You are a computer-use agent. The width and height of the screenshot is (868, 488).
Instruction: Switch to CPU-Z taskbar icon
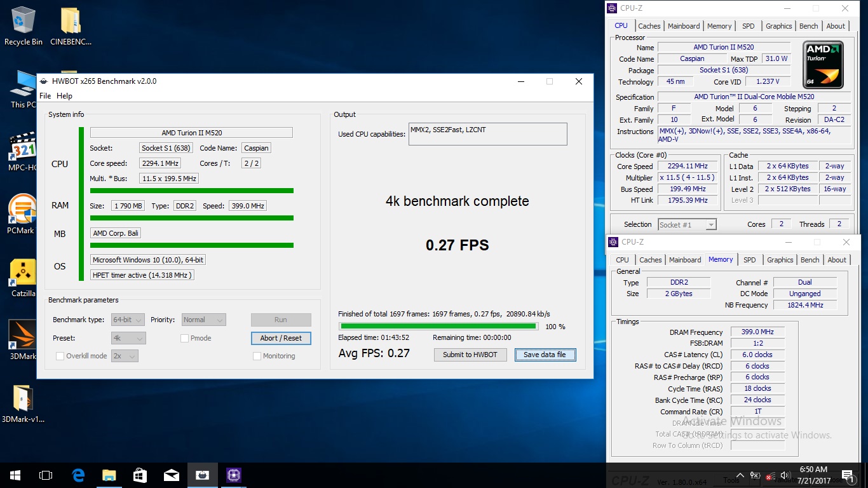point(233,475)
